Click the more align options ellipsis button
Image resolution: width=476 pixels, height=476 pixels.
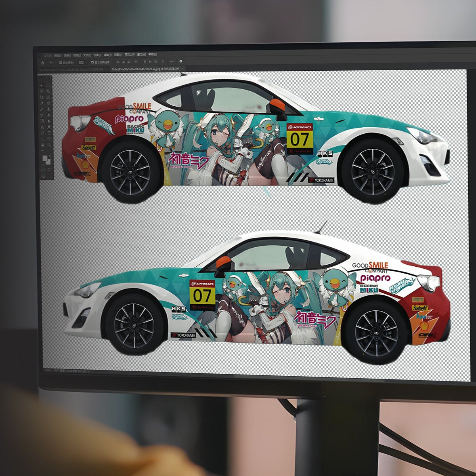click(172, 62)
